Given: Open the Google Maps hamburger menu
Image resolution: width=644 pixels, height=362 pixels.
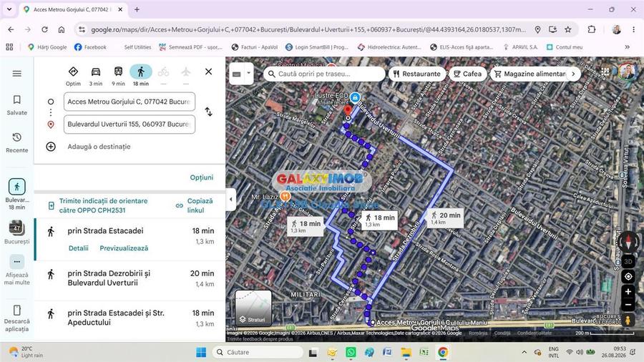Looking at the screenshot, I should pos(17,74).
